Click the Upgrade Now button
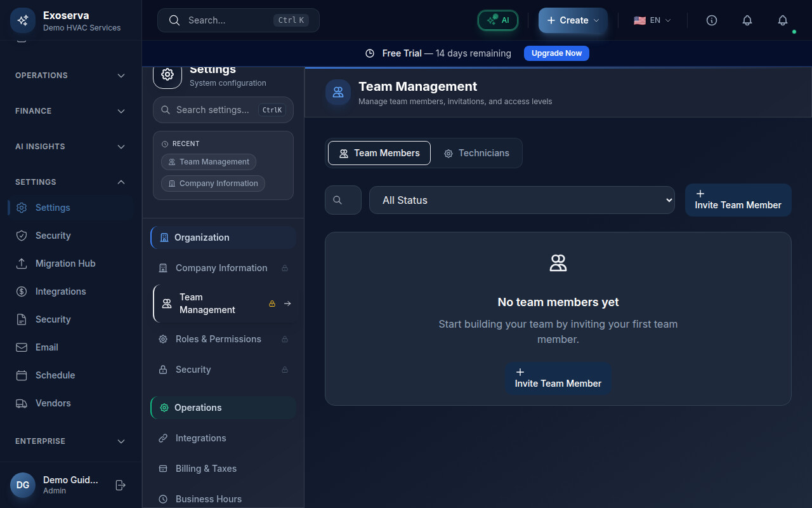 click(x=556, y=53)
